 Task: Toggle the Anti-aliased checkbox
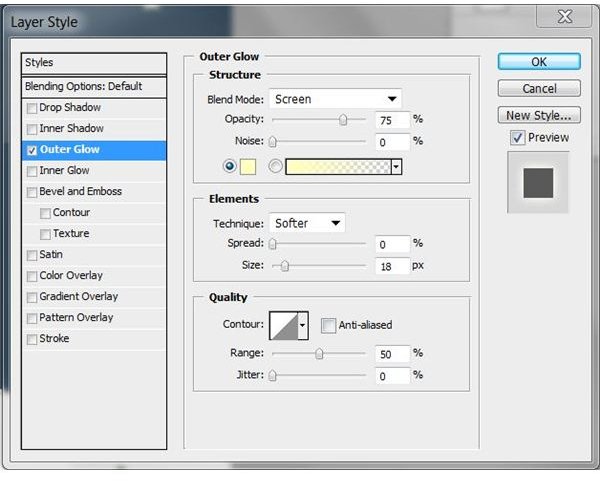[x=328, y=326]
